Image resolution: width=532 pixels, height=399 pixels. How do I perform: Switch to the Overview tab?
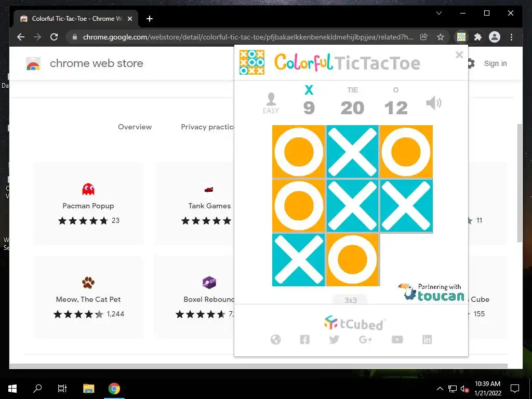coord(135,127)
